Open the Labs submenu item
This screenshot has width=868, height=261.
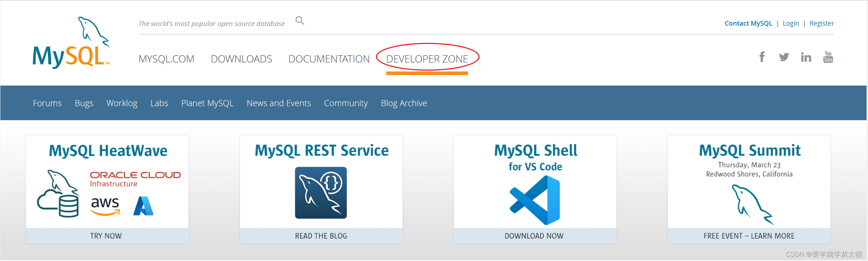159,103
